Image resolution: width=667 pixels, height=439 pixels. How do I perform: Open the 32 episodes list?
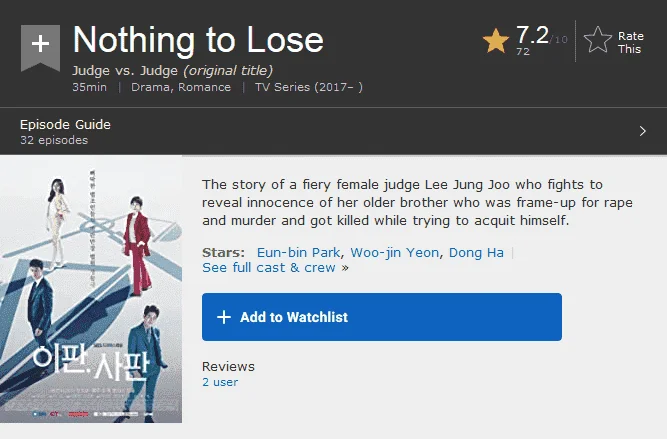(54, 140)
